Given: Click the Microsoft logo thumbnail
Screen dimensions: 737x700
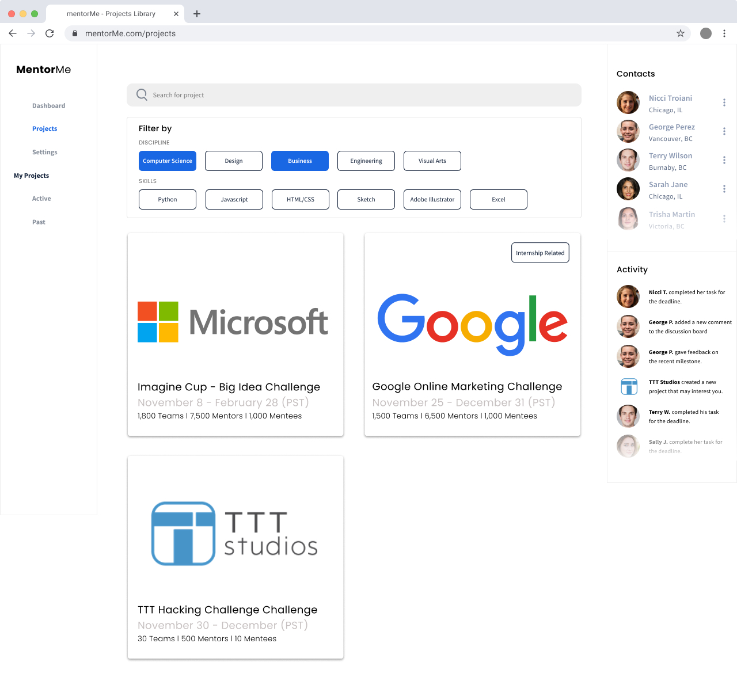Looking at the screenshot, I should click(x=233, y=322).
